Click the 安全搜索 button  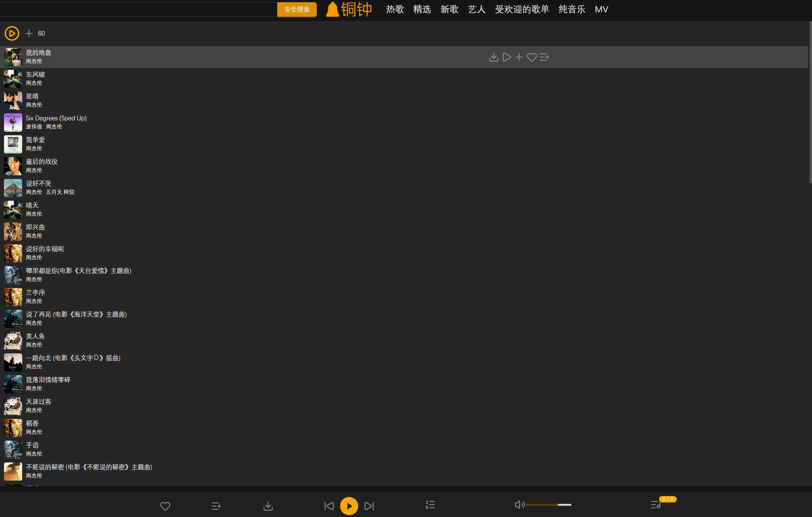(x=297, y=9)
